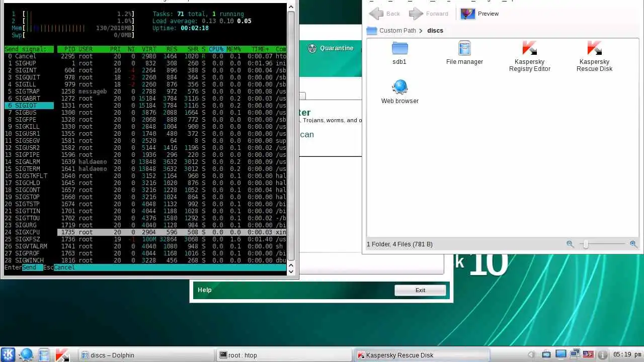
Task: Toggle Preview in Dolphin toolbar
Action: 479,14
